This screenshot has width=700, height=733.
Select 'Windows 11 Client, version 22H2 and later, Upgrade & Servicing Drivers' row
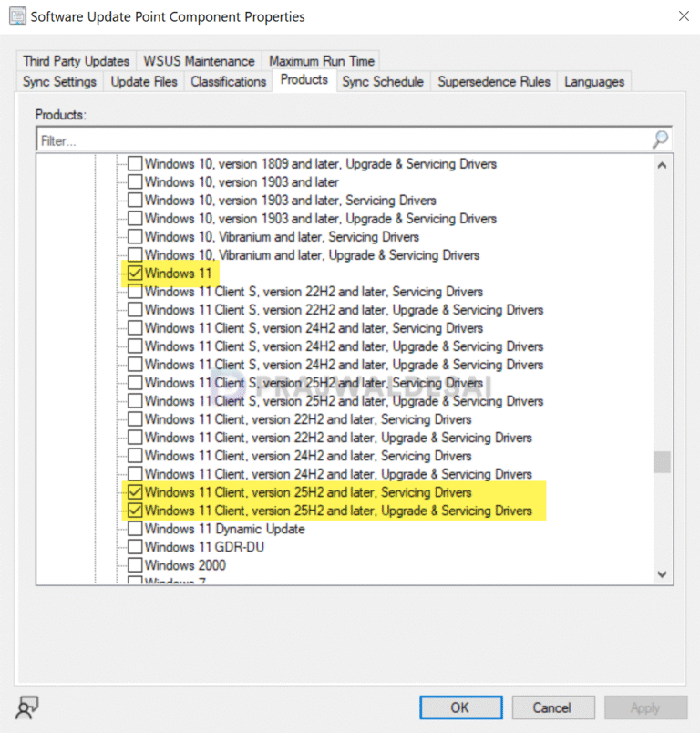[338, 437]
